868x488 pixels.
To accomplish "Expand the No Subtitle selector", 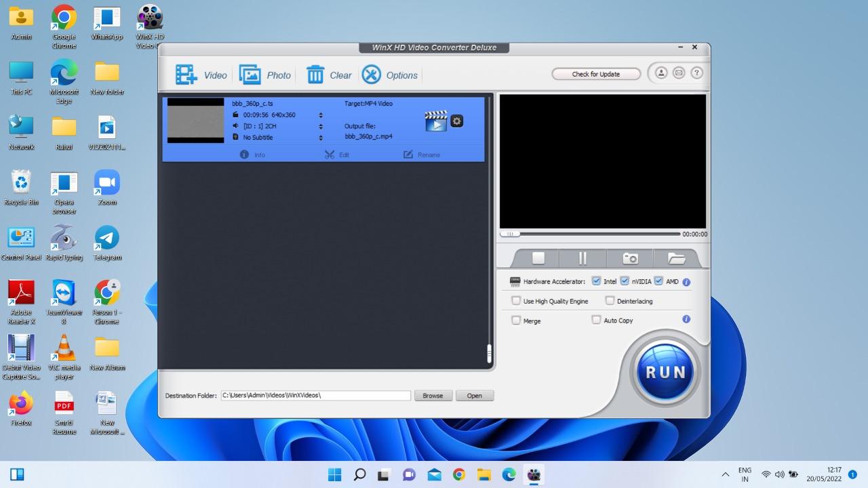I will [x=321, y=138].
